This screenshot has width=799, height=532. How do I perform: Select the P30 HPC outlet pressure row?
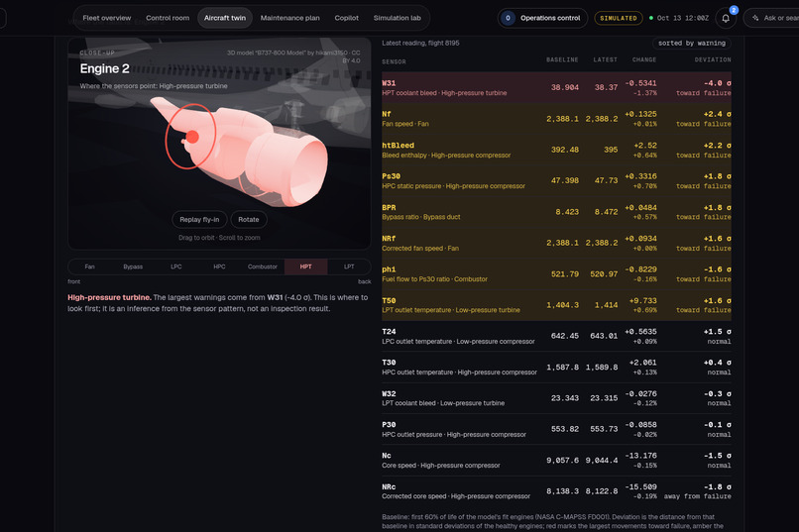tap(556, 429)
